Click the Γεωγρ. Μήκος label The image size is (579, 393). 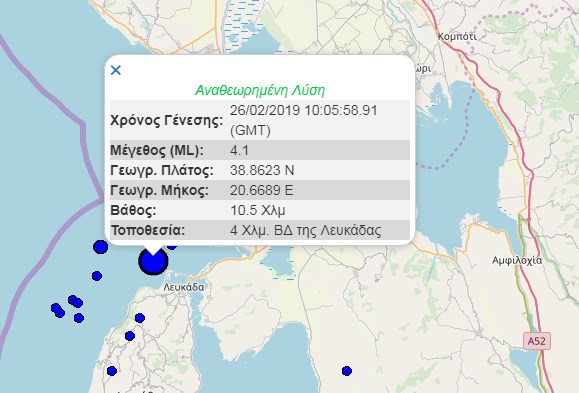[x=159, y=191]
